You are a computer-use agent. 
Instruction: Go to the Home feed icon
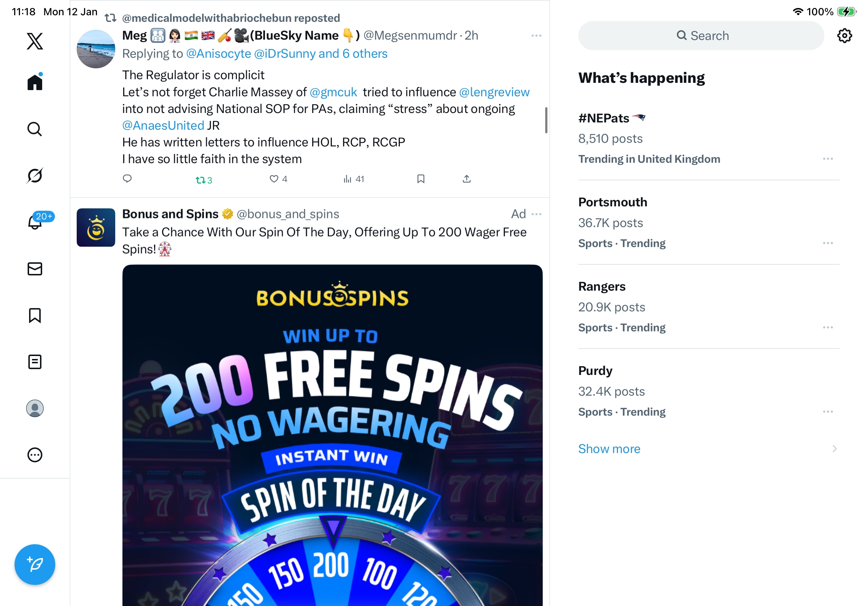(35, 82)
